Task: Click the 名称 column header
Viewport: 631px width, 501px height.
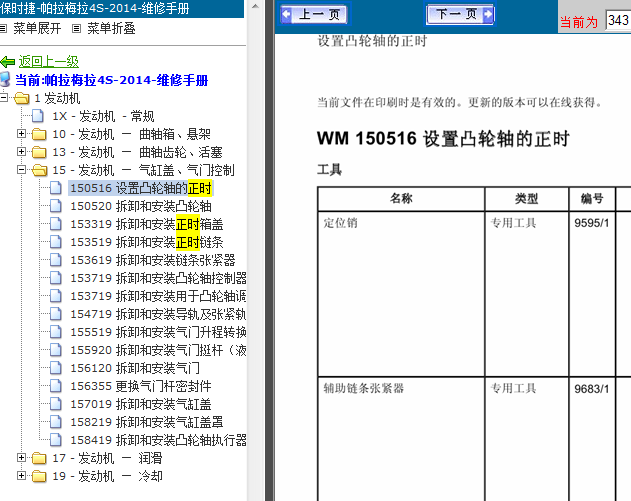Action: click(x=401, y=198)
